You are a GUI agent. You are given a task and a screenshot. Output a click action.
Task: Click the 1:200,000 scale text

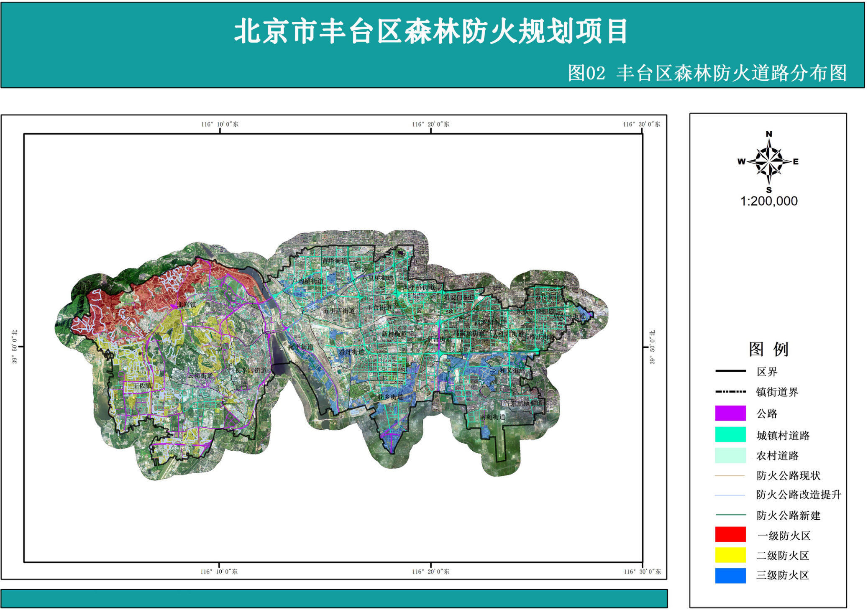(x=769, y=201)
